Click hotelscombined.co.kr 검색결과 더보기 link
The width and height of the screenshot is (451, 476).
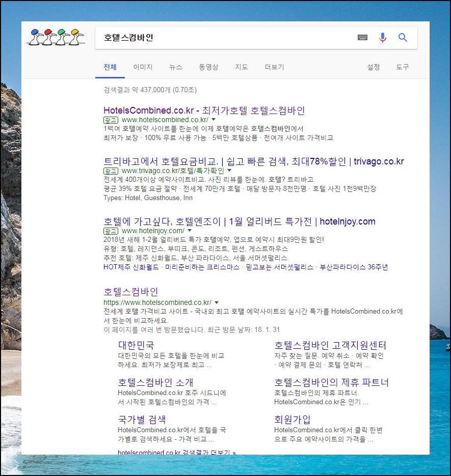pyautogui.click(x=177, y=452)
